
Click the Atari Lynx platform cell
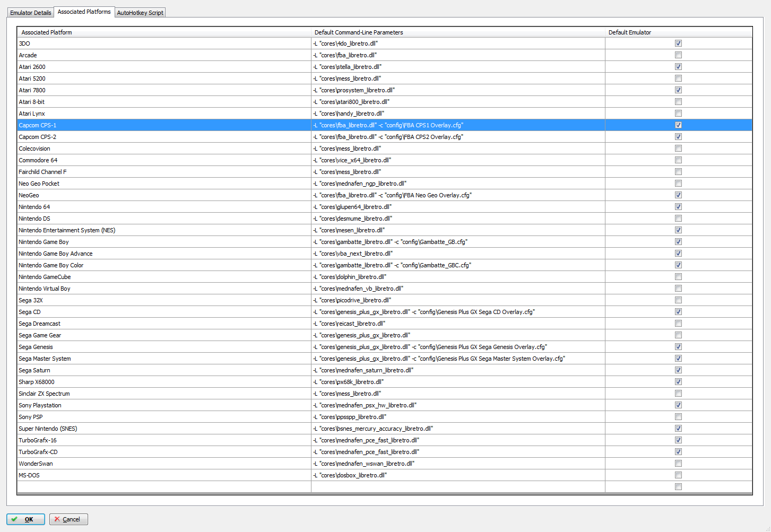point(164,114)
